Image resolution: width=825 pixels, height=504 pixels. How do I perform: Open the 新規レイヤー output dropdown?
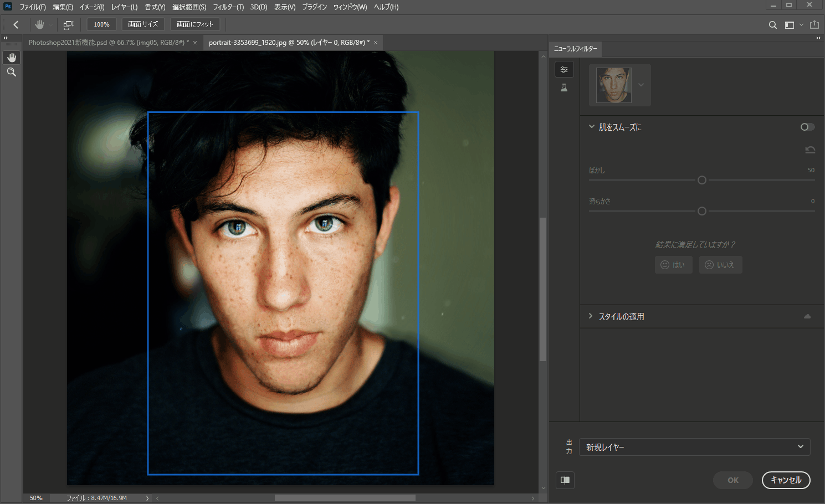(x=694, y=447)
